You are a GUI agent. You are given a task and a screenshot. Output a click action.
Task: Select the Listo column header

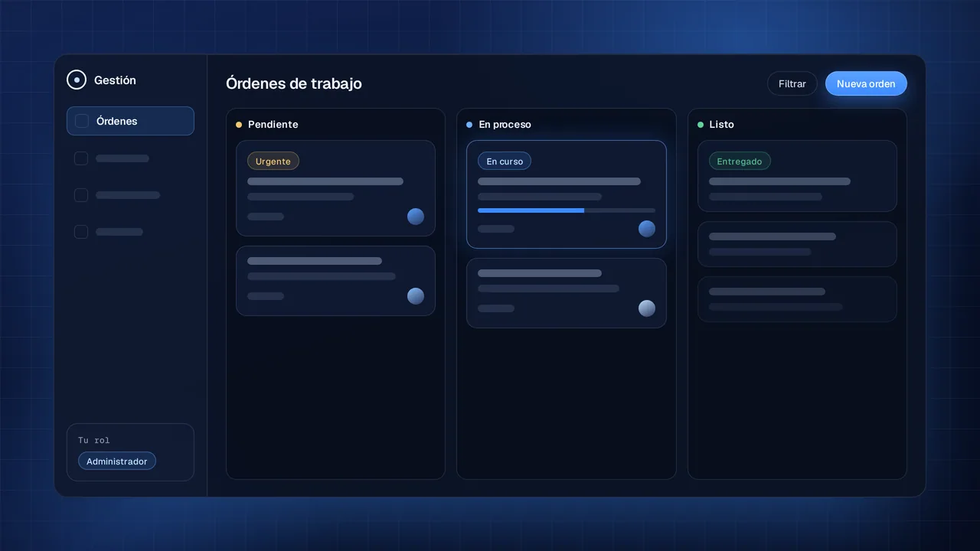[x=716, y=124]
